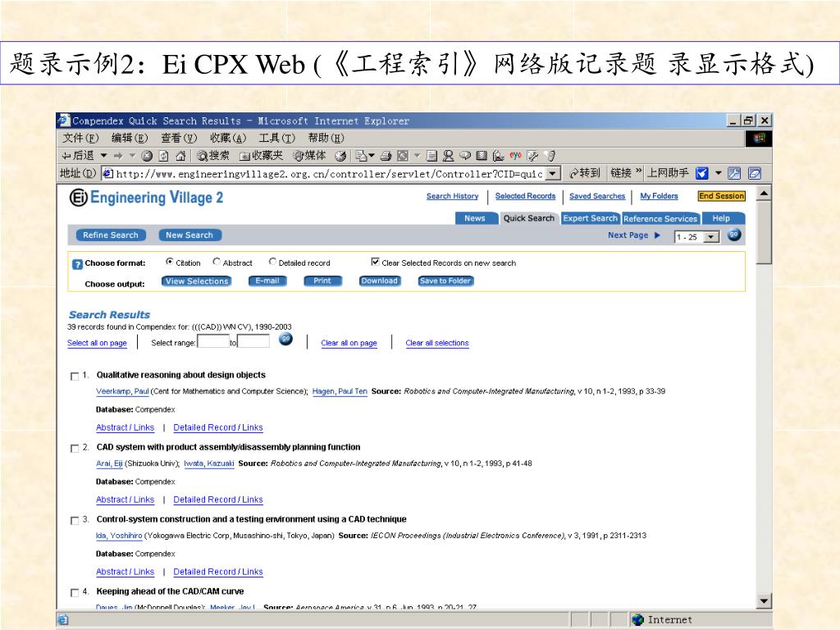Click the End Session button
The image size is (840, 630).
click(722, 196)
